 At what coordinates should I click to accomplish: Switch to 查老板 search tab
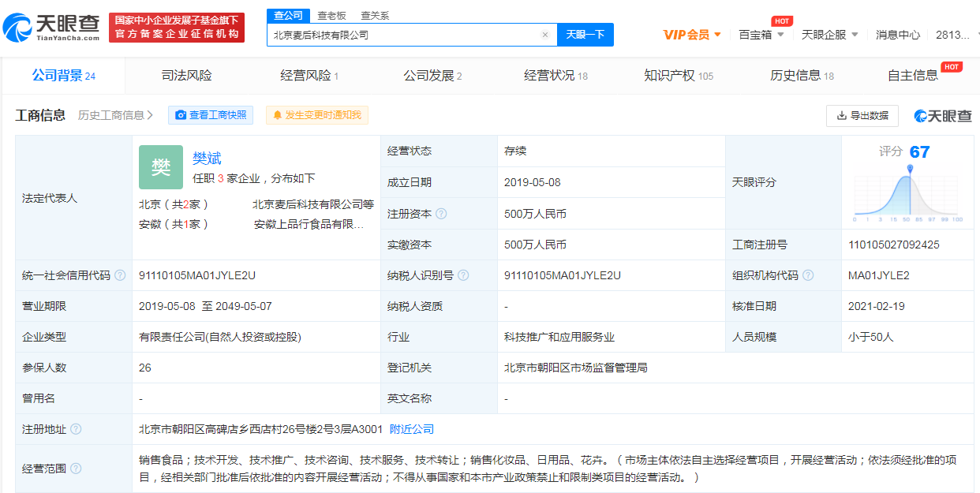coord(331,16)
